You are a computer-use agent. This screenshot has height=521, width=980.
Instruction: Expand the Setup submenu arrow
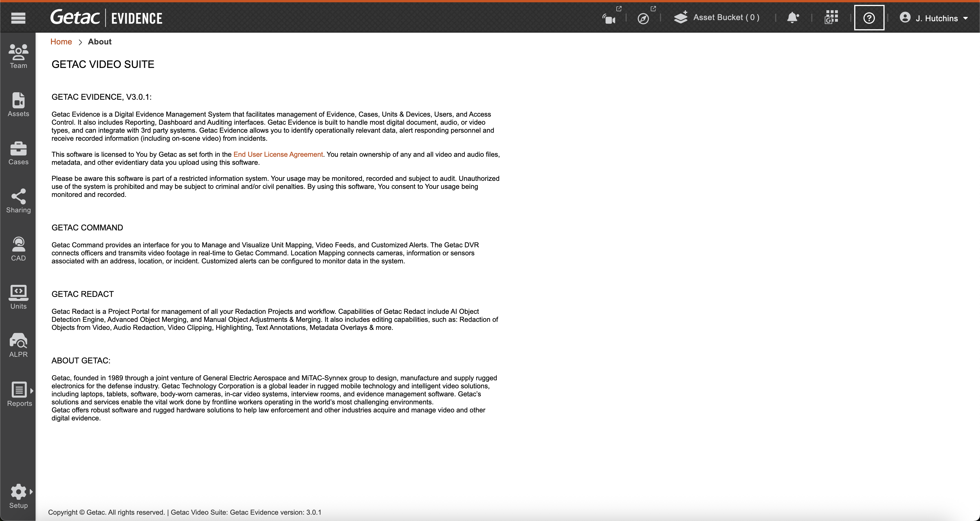[x=31, y=492]
